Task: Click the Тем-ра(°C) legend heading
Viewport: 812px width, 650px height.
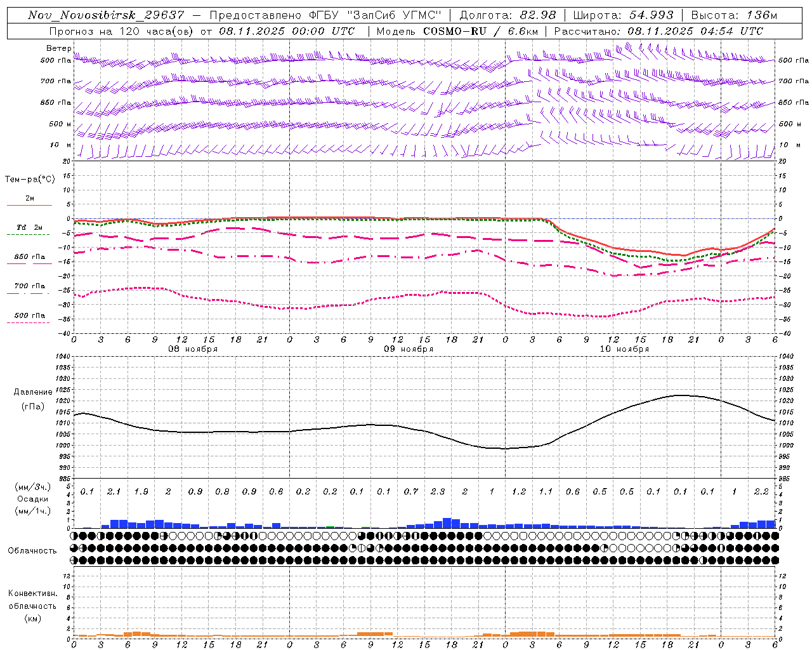Action: click(x=30, y=180)
